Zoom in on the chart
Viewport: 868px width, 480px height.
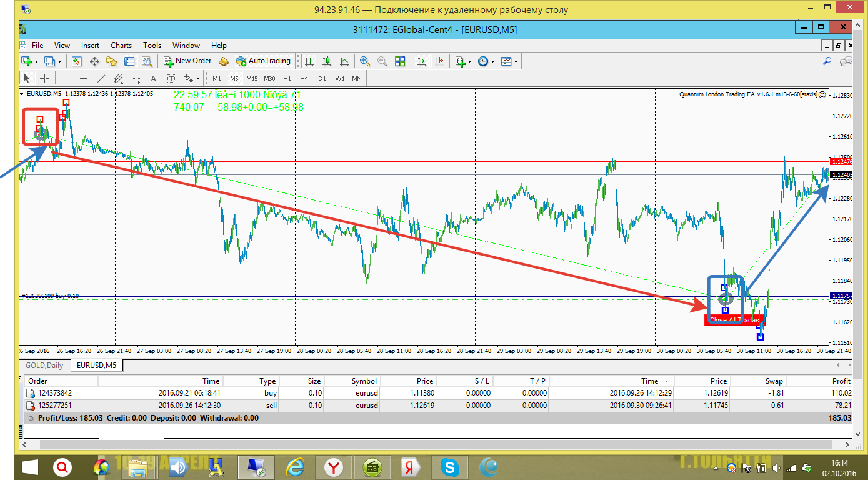(364, 61)
